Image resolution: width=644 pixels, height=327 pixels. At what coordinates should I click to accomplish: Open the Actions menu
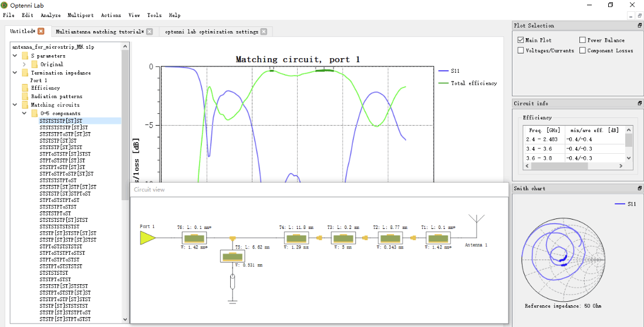111,15
